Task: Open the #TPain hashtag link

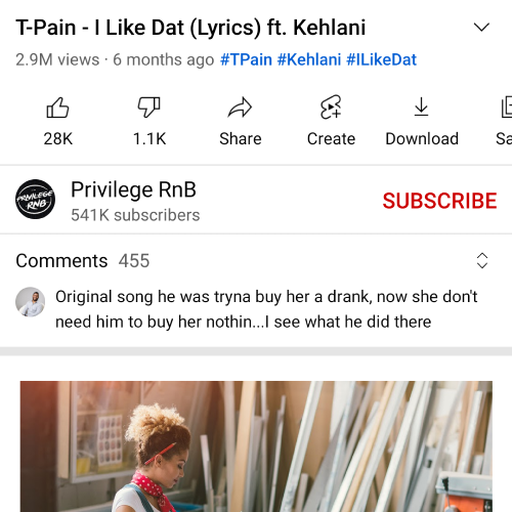Action: (x=246, y=60)
